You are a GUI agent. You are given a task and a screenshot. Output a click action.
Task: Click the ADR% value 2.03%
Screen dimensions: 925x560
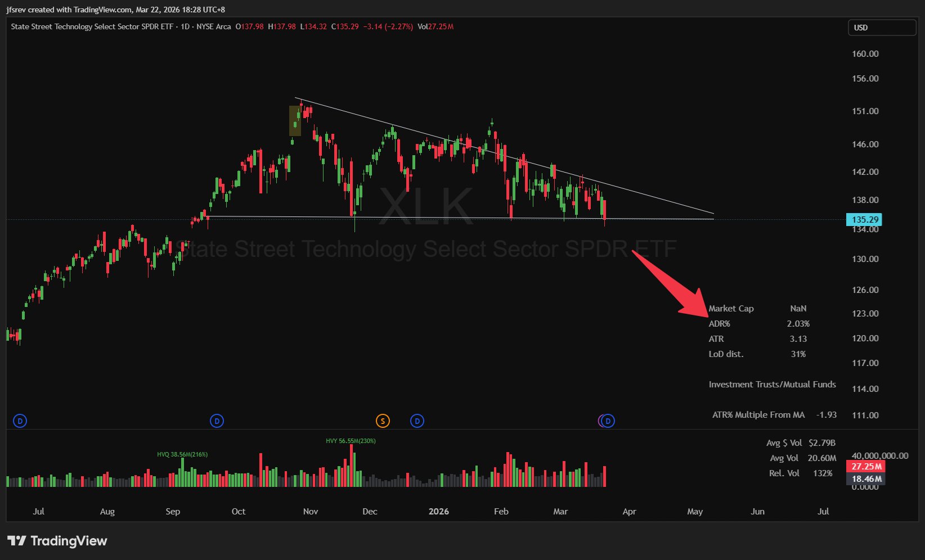[798, 324]
